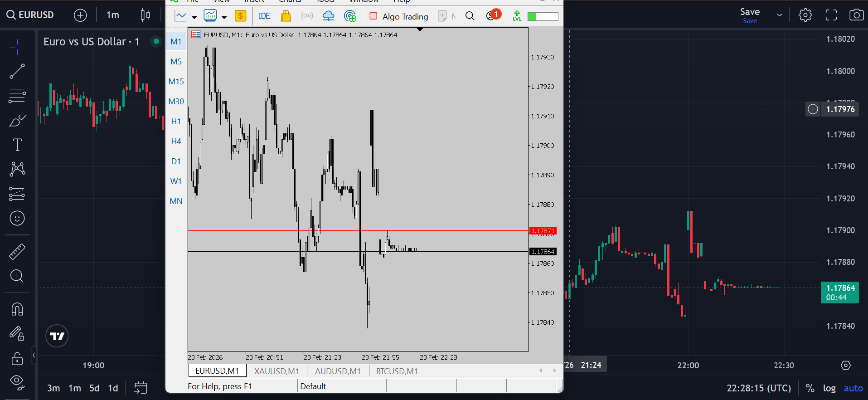Select the Brush drawing tool
The width and height of the screenshot is (868, 400).
(17, 121)
